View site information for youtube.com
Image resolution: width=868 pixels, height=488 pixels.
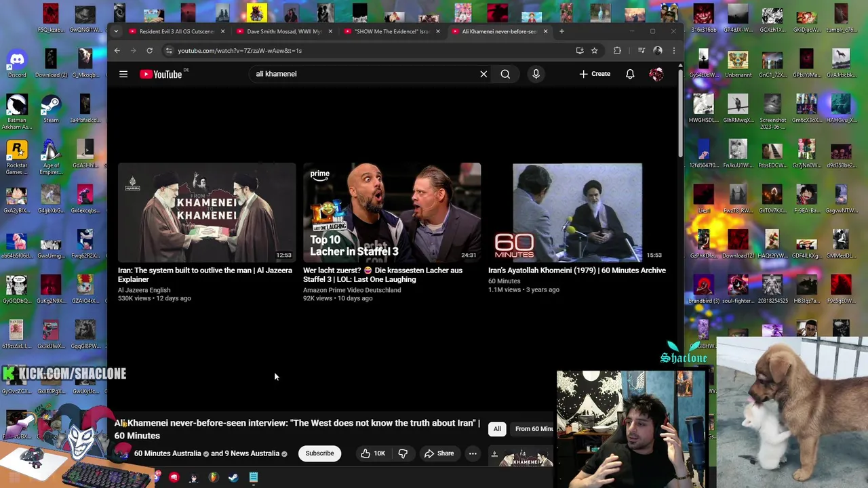pos(169,50)
